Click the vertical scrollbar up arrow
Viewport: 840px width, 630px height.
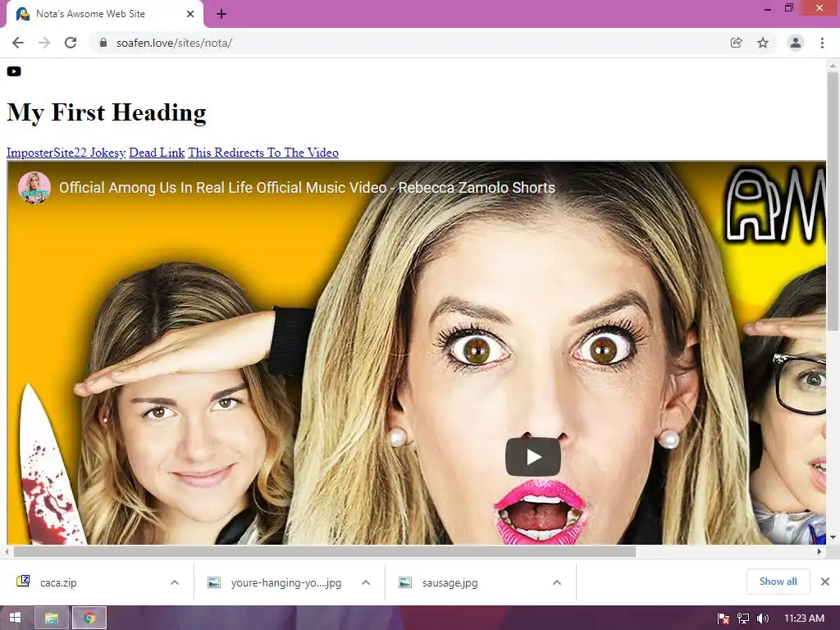[833, 66]
